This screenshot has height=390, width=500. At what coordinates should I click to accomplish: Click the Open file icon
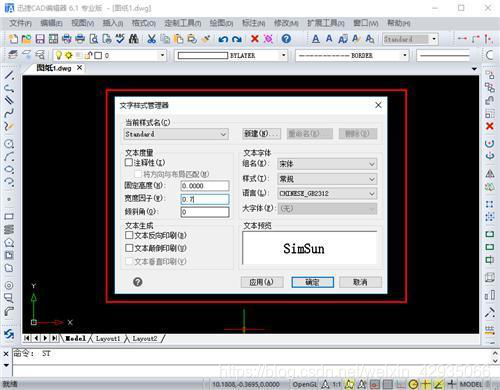click(x=26, y=39)
